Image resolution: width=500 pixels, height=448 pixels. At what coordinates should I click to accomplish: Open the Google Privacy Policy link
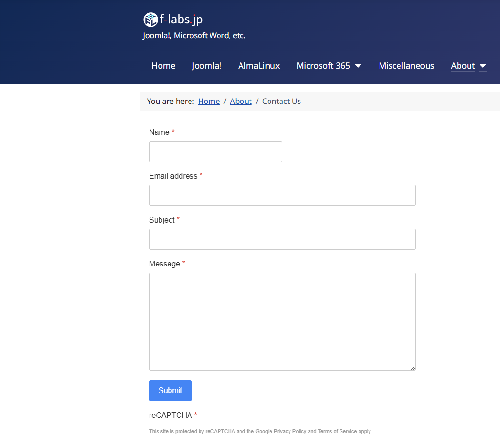coord(290,431)
